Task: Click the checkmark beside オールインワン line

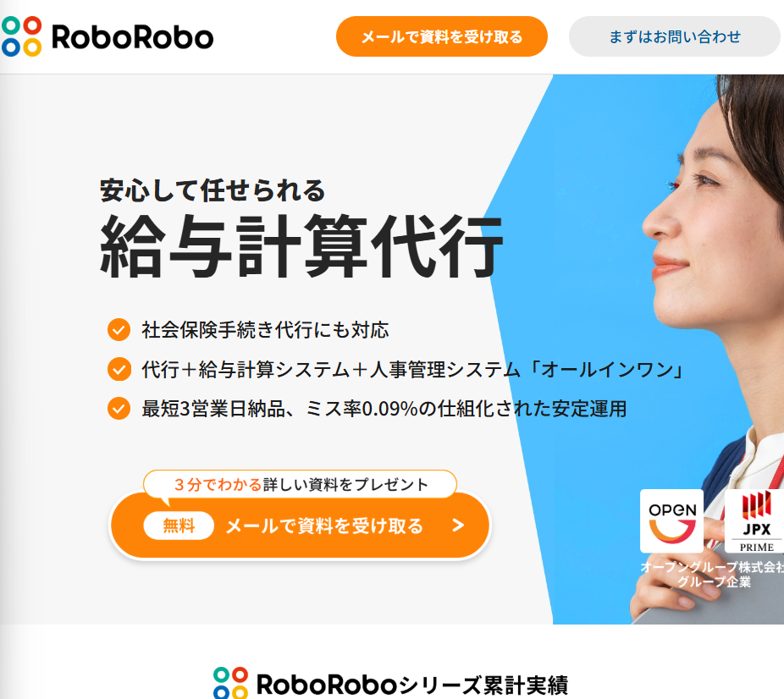Action: (x=119, y=369)
